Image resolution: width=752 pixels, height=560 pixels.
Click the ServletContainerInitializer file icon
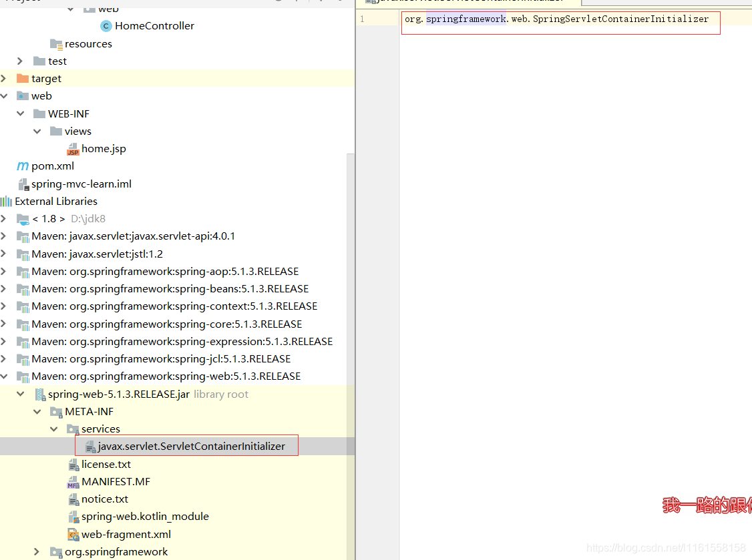pyautogui.click(x=90, y=447)
